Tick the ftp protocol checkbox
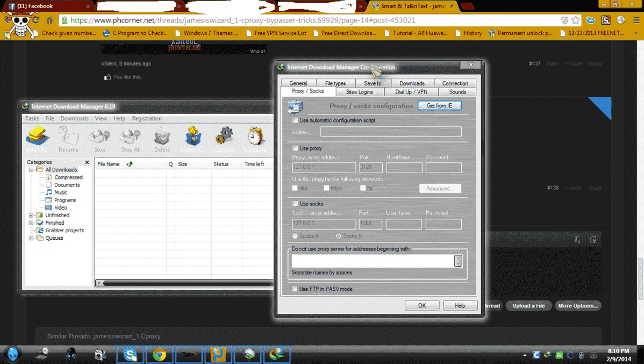 click(x=363, y=188)
